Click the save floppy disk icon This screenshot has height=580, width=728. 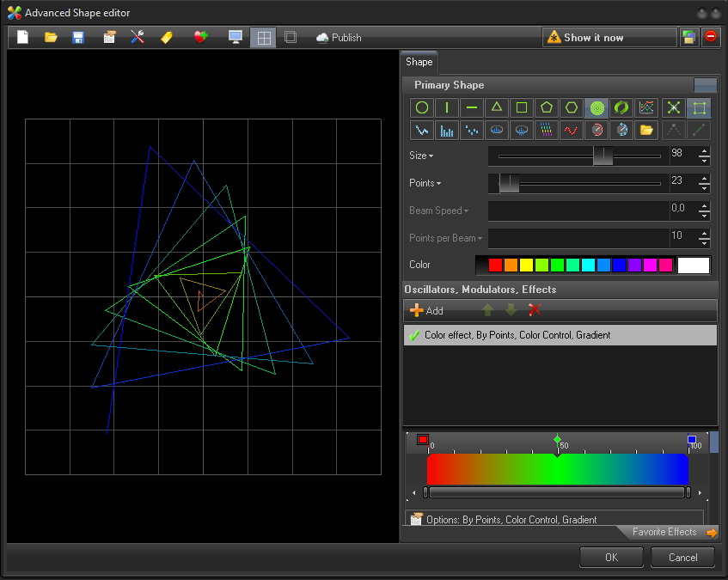click(x=78, y=37)
